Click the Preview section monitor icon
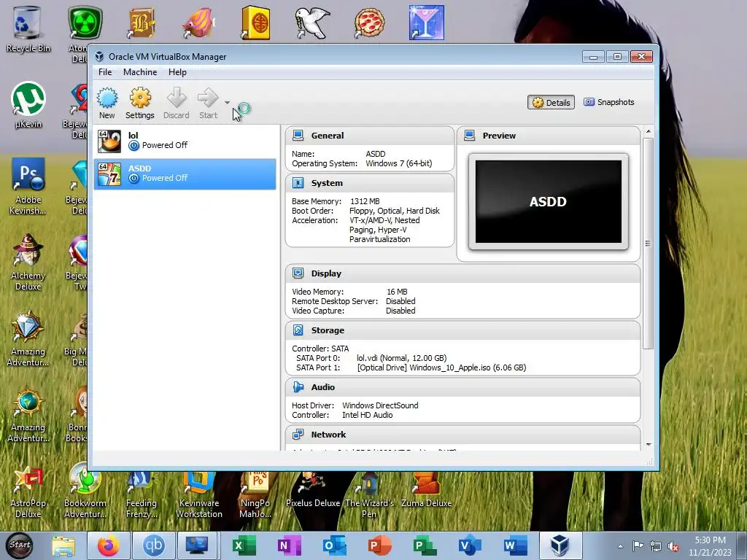 point(470,136)
